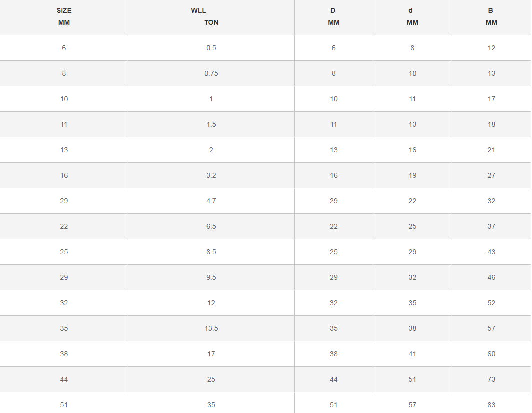Pick the 3.2 WLL cell
This screenshot has height=413, width=532.
211,175
